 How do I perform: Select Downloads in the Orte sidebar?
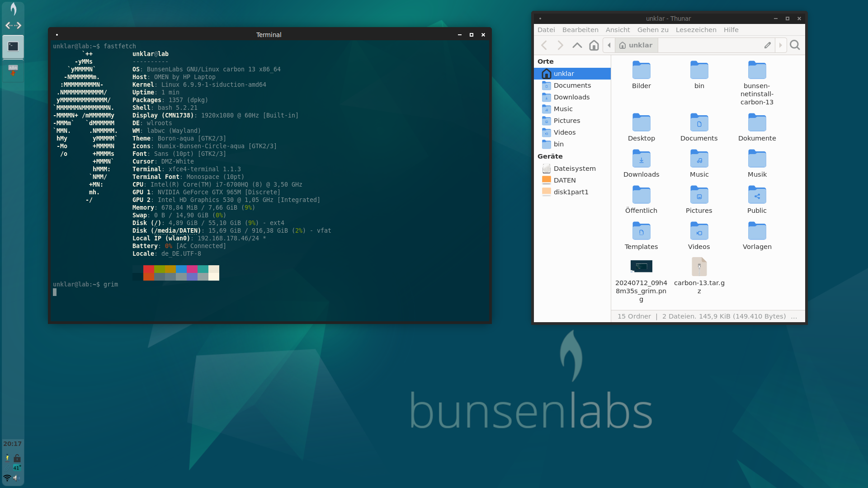tap(572, 97)
